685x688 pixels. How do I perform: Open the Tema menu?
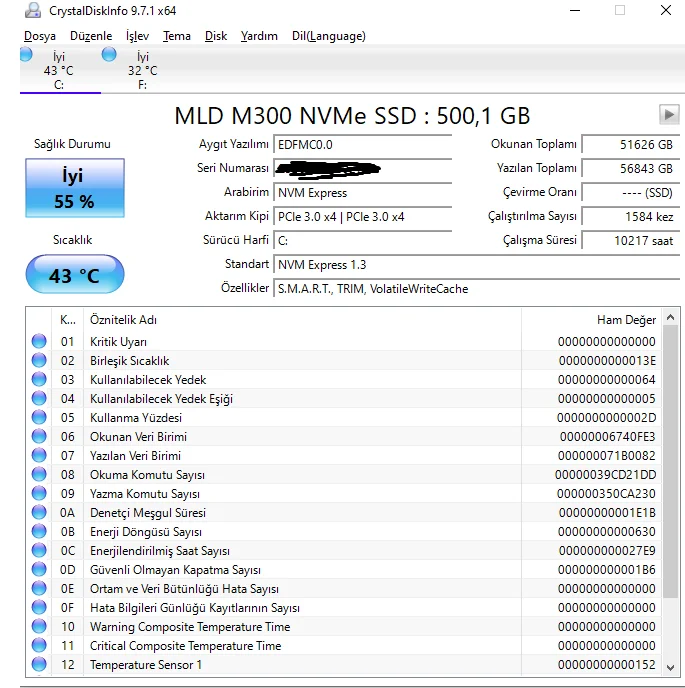point(176,36)
